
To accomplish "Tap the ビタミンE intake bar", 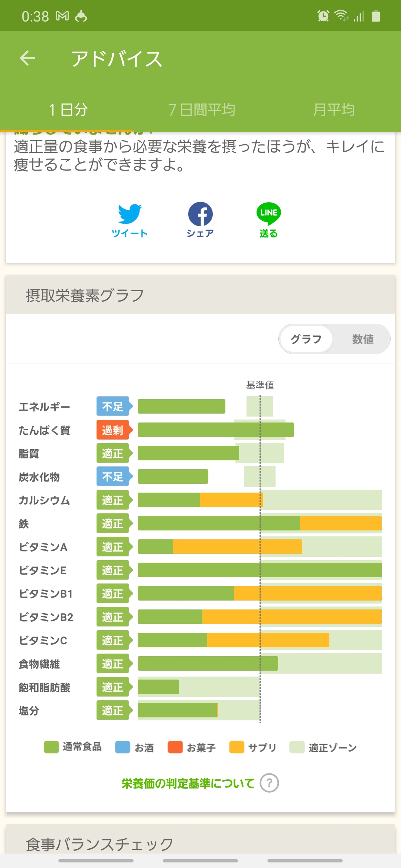I will coord(260,570).
